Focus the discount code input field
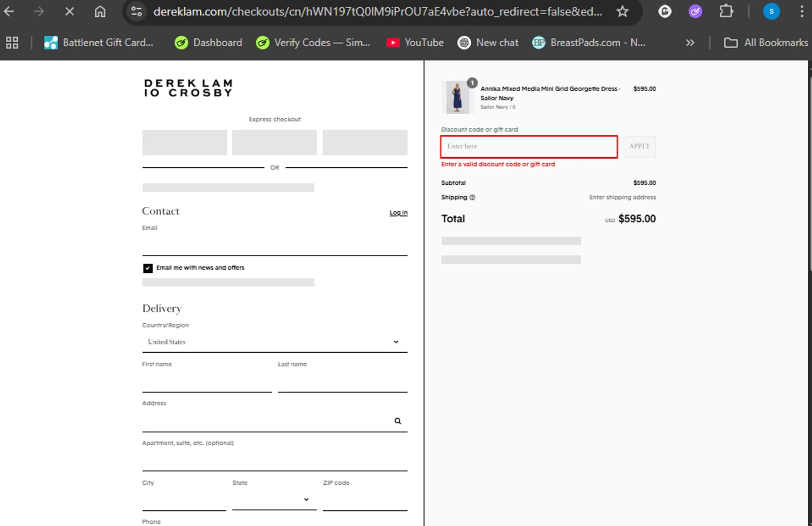812x526 pixels. coord(529,147)
